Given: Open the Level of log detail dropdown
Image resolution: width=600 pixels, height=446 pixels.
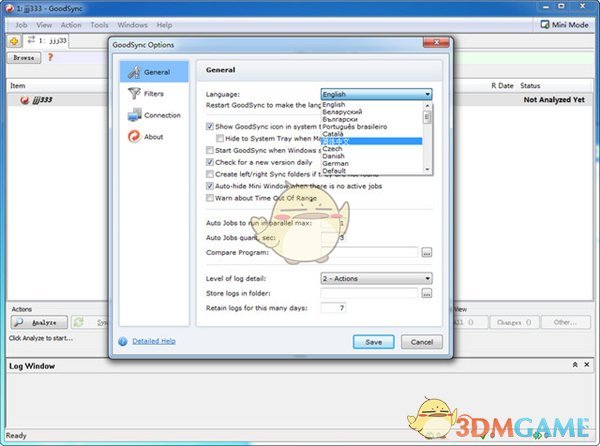Looking at the screenshot, I should point(377,278).
